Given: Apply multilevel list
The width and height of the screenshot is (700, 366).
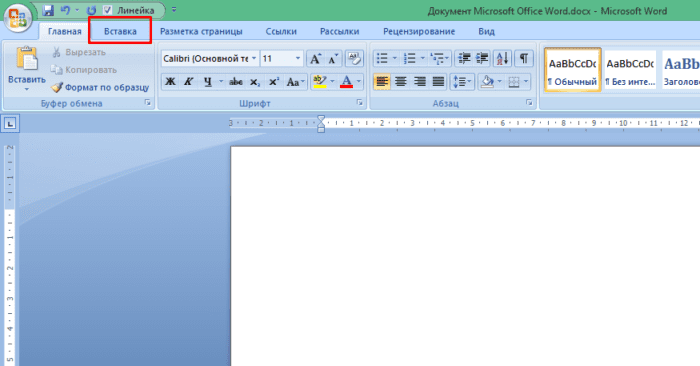Looking at the screenshot, I should click(440, 58).
